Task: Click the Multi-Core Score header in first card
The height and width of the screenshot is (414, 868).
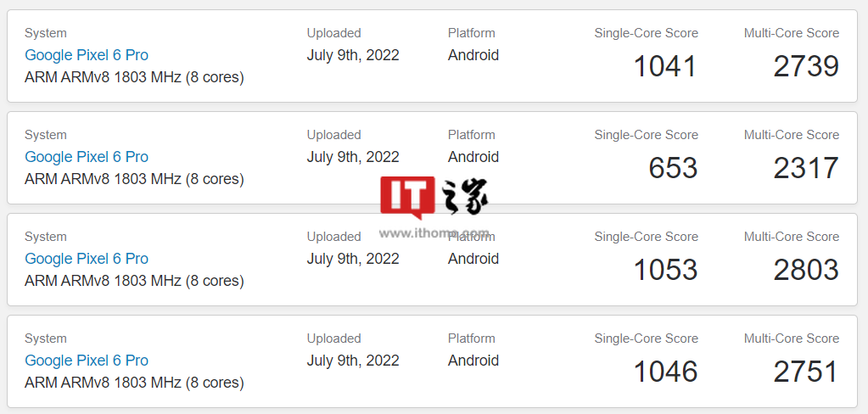Action: [792, 33]
